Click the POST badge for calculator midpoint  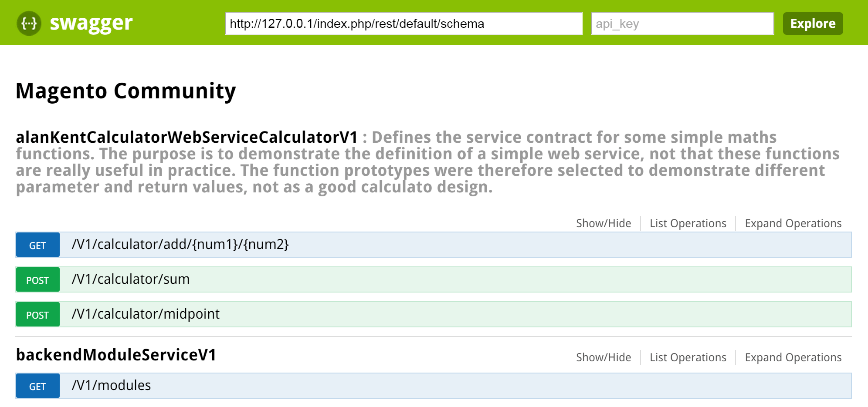tap(37, 315)
